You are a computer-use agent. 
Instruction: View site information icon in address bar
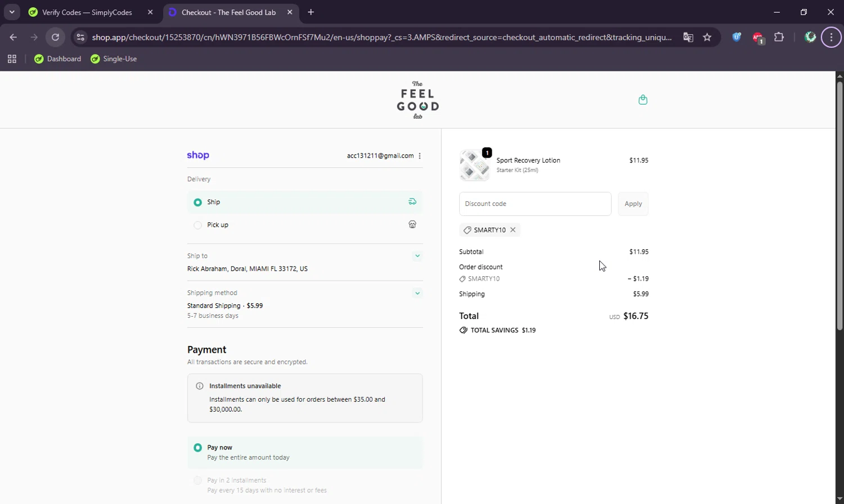[80, 37]
